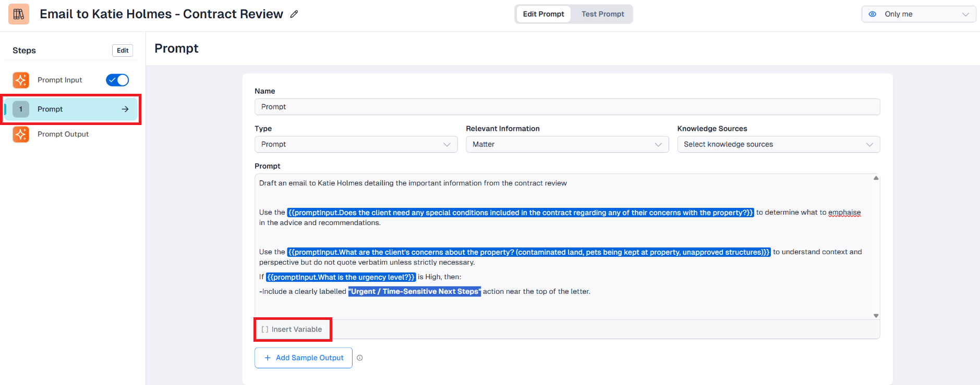Click the scroll down arrow of the prompt editor
980x385 pixels.
click(876, 316)
